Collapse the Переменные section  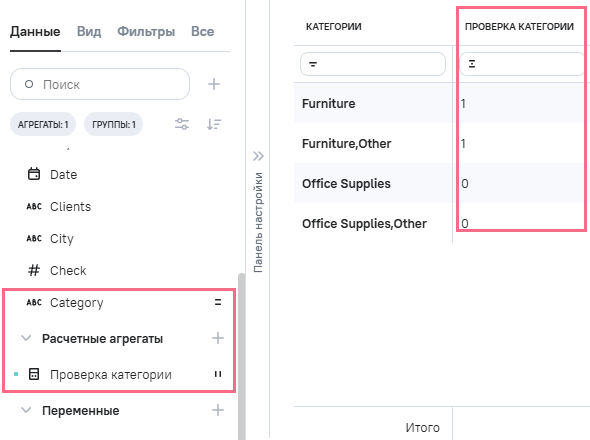(x=26, y=410)
